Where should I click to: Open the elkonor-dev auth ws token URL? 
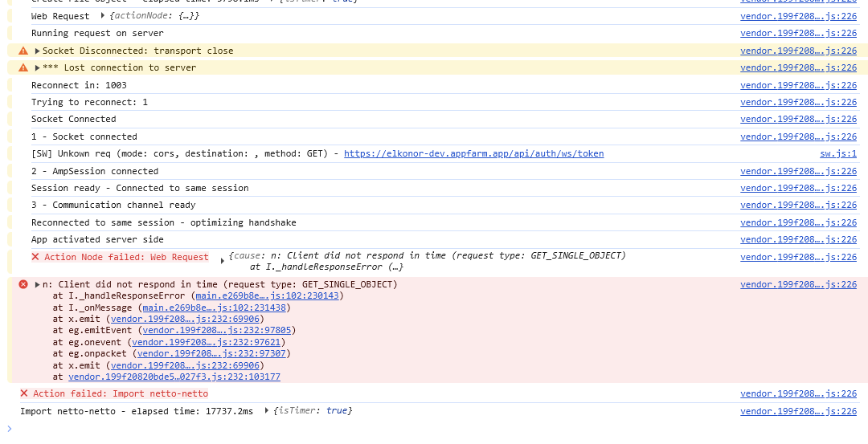(473, 153)
